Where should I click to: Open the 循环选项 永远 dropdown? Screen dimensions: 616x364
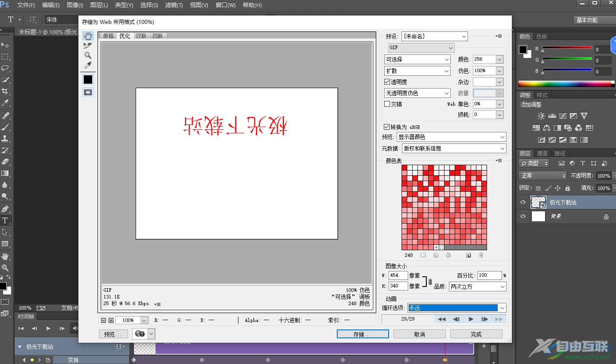[x=457, y=308]
